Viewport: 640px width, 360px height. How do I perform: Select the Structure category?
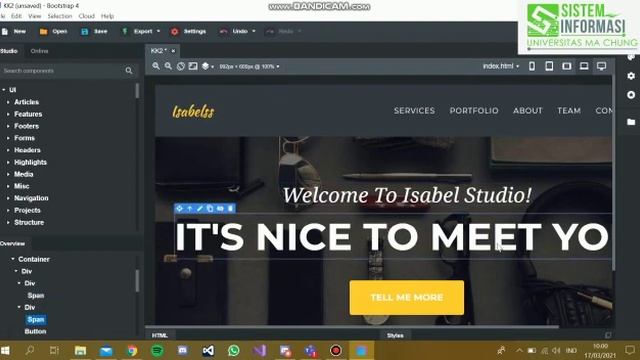[29, 222]
